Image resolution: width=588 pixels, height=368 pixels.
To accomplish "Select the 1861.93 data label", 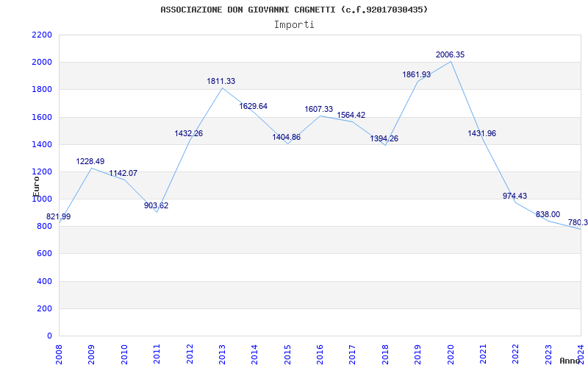I will [417, 75].
